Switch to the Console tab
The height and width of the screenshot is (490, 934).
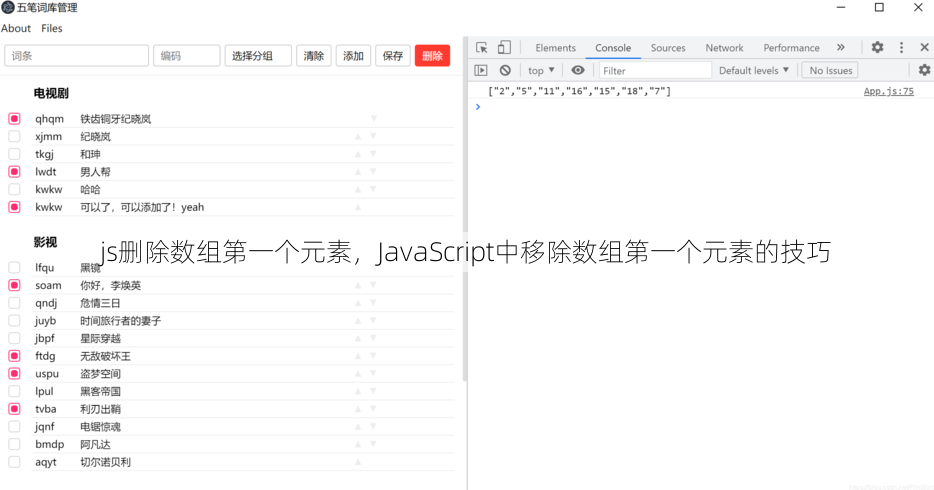pyautogui.click(x=613, y=48)
